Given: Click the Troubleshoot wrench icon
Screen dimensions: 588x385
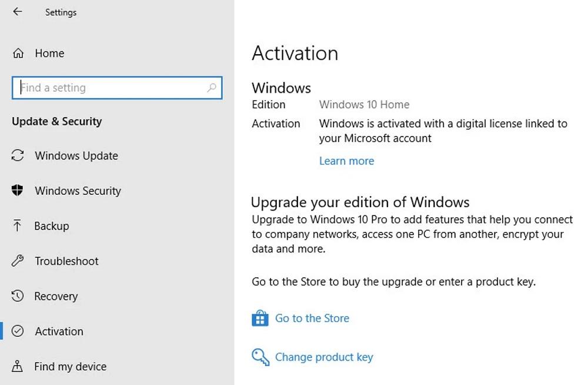Looking at the screenshot, I should click(18, 261).
